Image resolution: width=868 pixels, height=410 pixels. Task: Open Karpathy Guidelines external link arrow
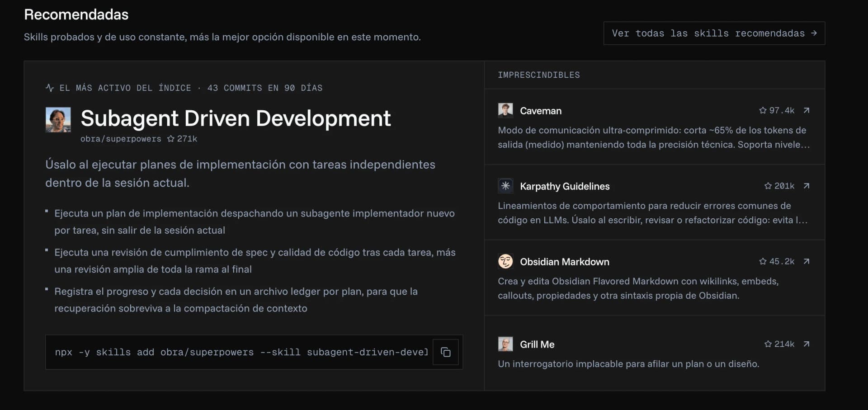[806, 186]
